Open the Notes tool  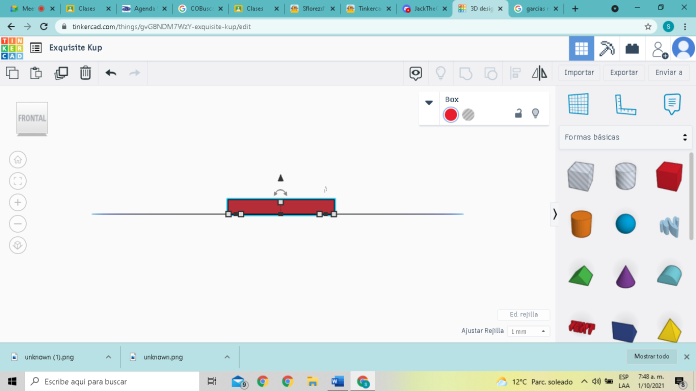(x=672, y=104)
